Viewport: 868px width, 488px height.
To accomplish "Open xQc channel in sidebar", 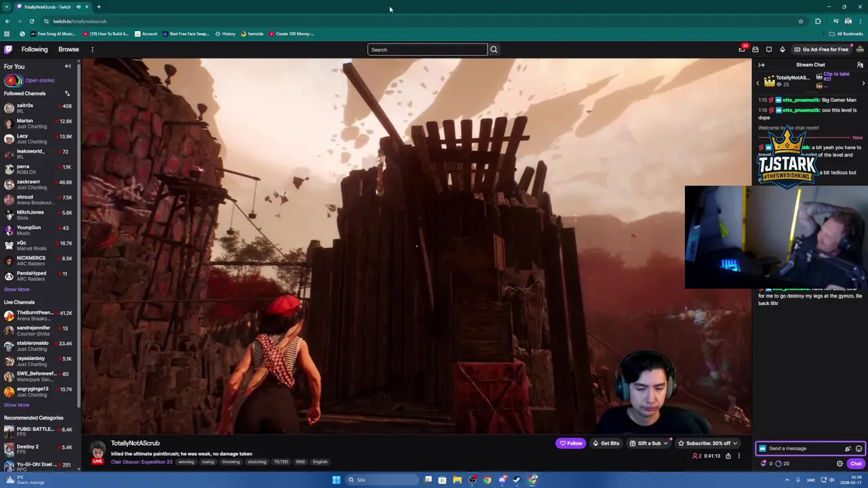I will pyautogui.click(x=39, y=245).
